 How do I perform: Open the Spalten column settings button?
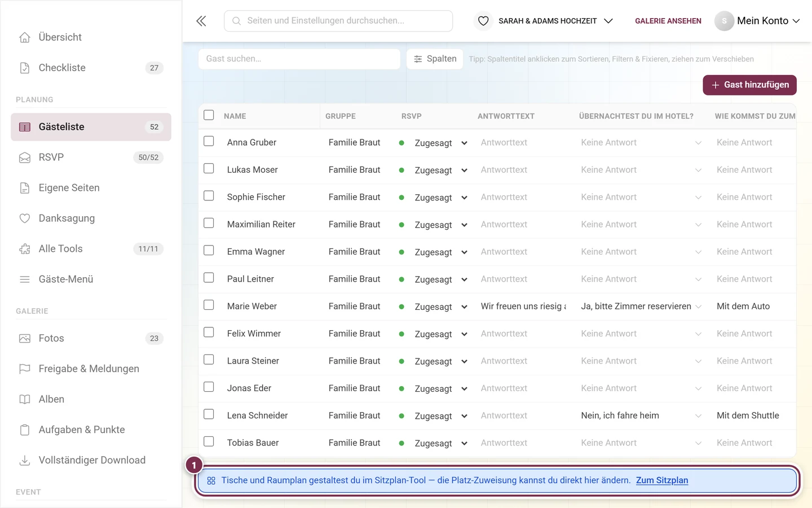click(x=435, y=59)
